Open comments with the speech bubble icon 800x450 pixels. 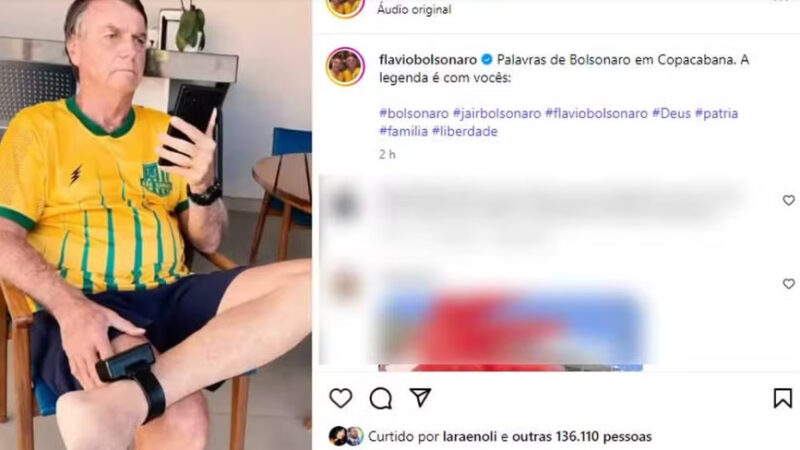click(x=381, y=398)
